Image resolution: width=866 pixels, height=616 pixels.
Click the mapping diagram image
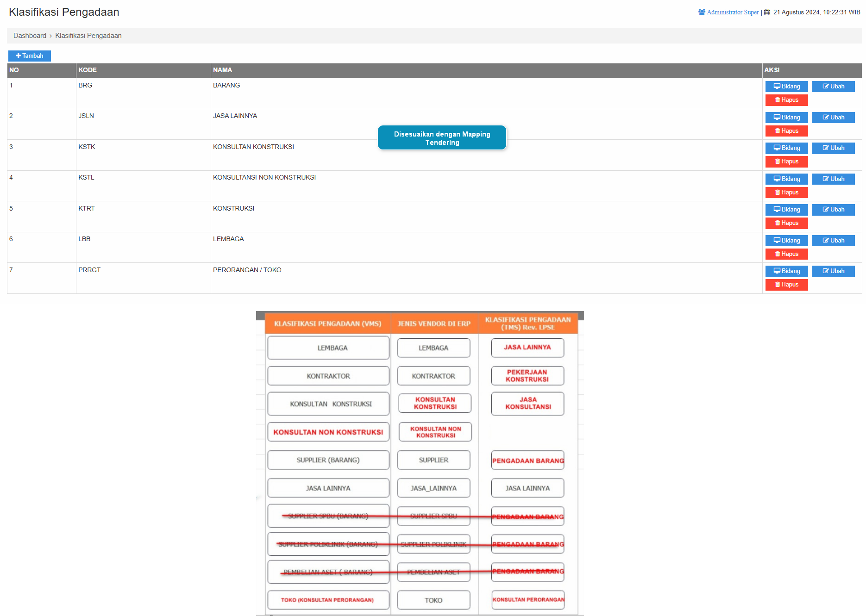[x=420, y=463]
